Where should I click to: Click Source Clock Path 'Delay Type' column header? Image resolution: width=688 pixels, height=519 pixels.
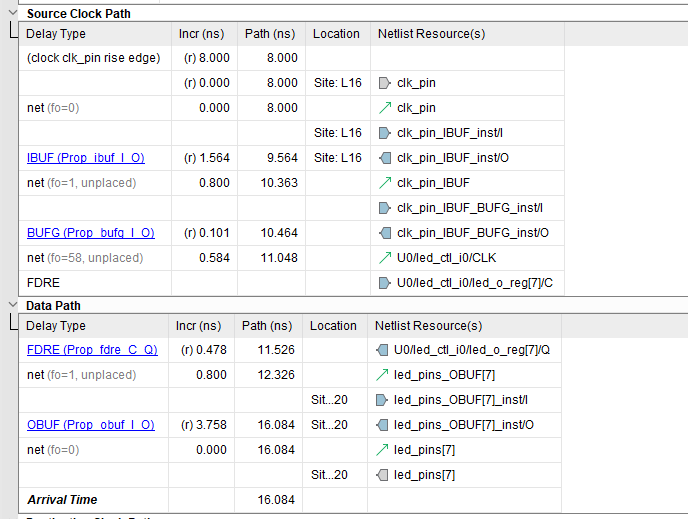(95, 34)
